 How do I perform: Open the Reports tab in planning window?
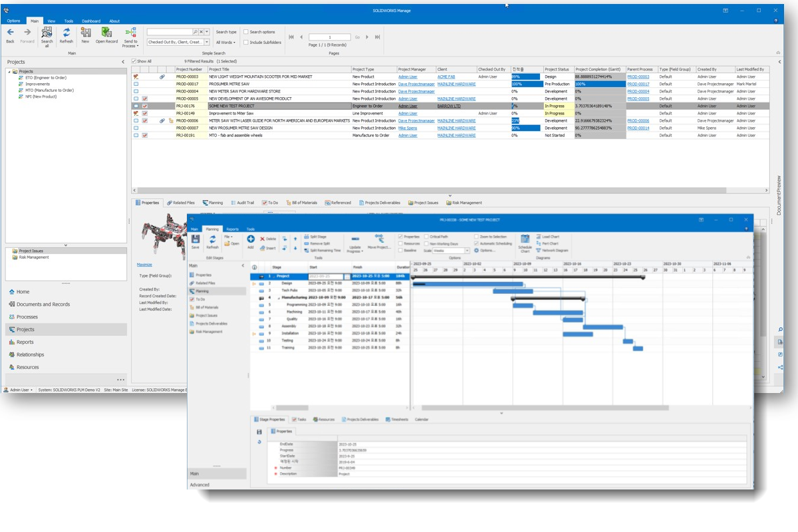(232, 229)
